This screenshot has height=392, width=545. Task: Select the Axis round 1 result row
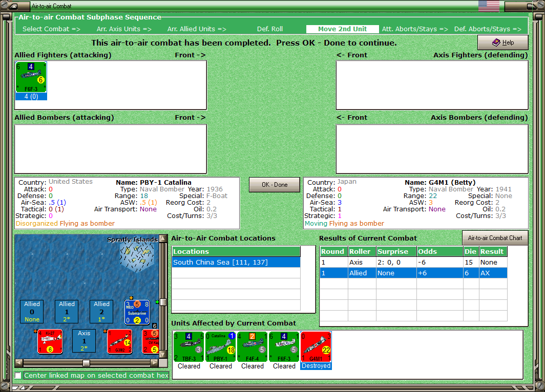[413, 263]
